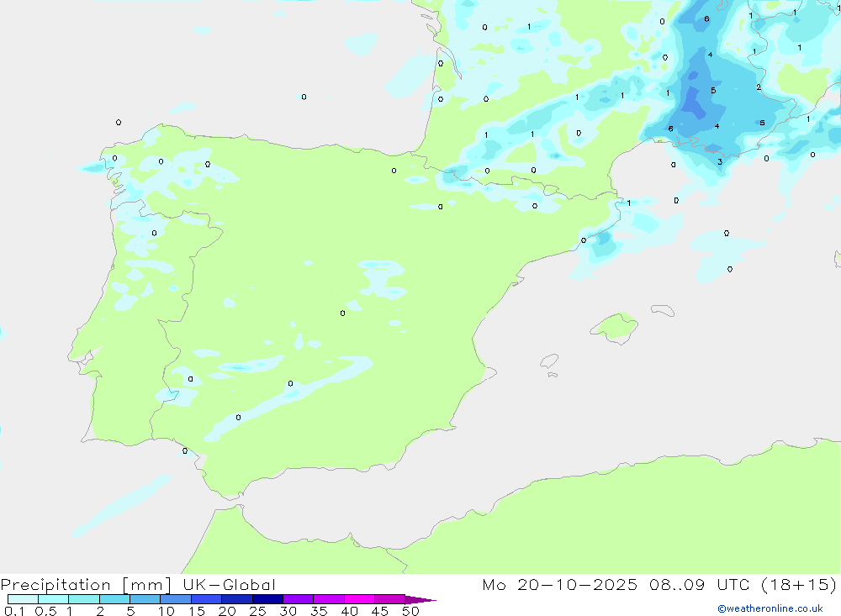The height and width of the screenshot is (616, 841).
Task: Click the 0.5–1 mm light cyan legend swatch
Action: click(x=54, y=599)
